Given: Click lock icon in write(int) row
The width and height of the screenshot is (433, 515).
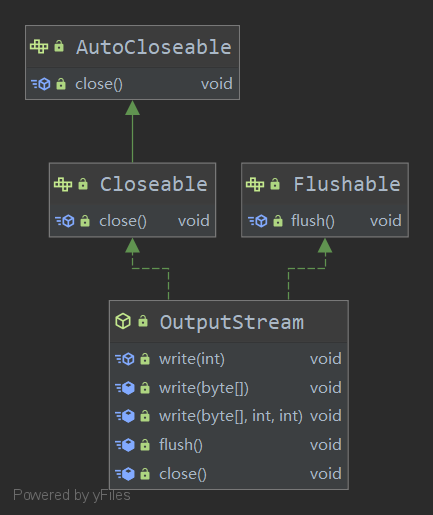Looking at the screenshot, I should click(x=145, y=359).
